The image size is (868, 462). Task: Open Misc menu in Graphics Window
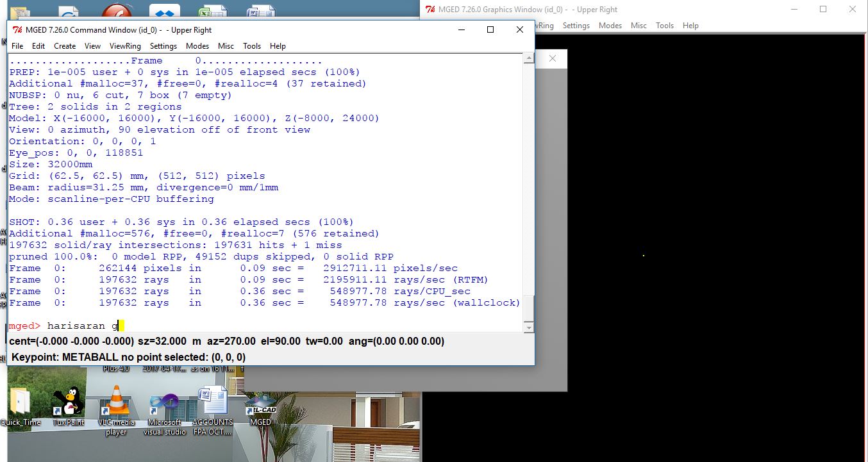(638, 26)
